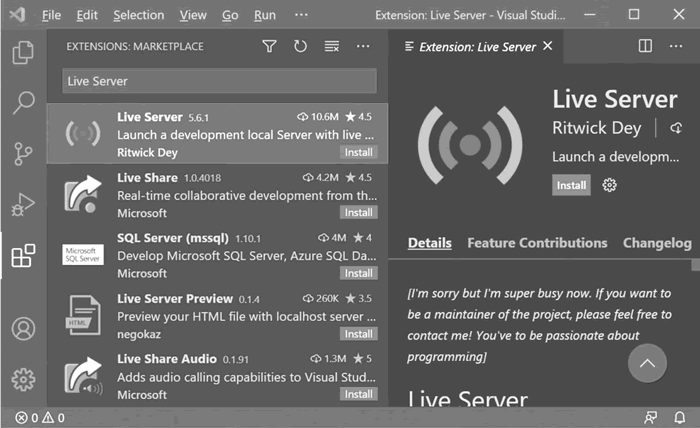Switch to the Details tab

(x=429, y=243)
